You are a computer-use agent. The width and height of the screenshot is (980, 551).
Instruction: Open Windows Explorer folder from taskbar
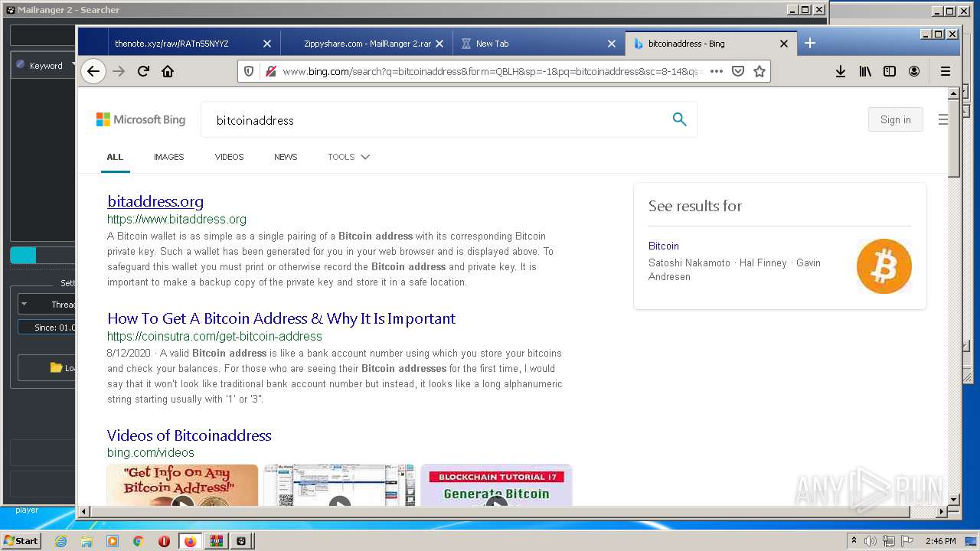tap(87, 541)
